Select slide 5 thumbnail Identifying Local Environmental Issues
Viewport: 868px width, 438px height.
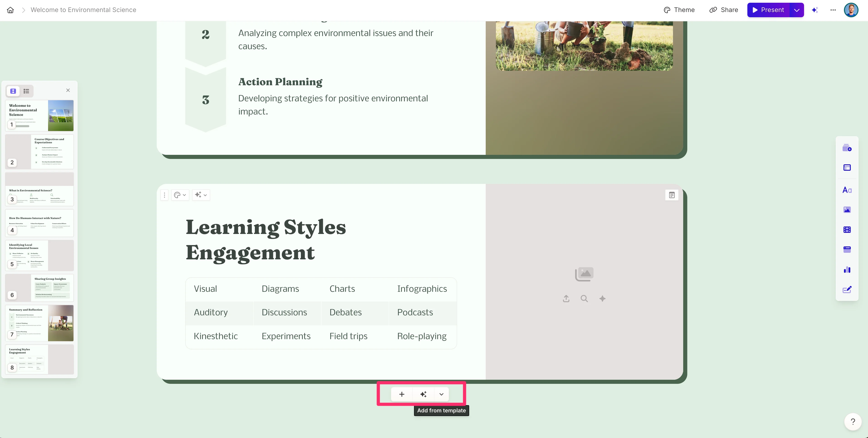tap(39, 255)
